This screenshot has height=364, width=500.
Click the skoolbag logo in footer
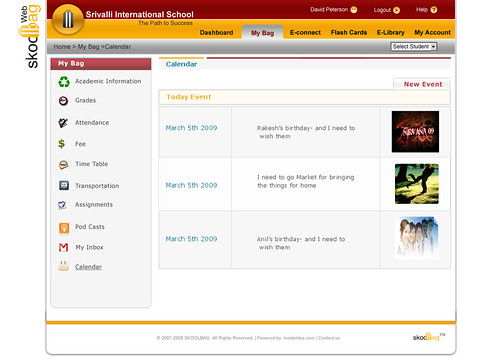pos(429,337)
